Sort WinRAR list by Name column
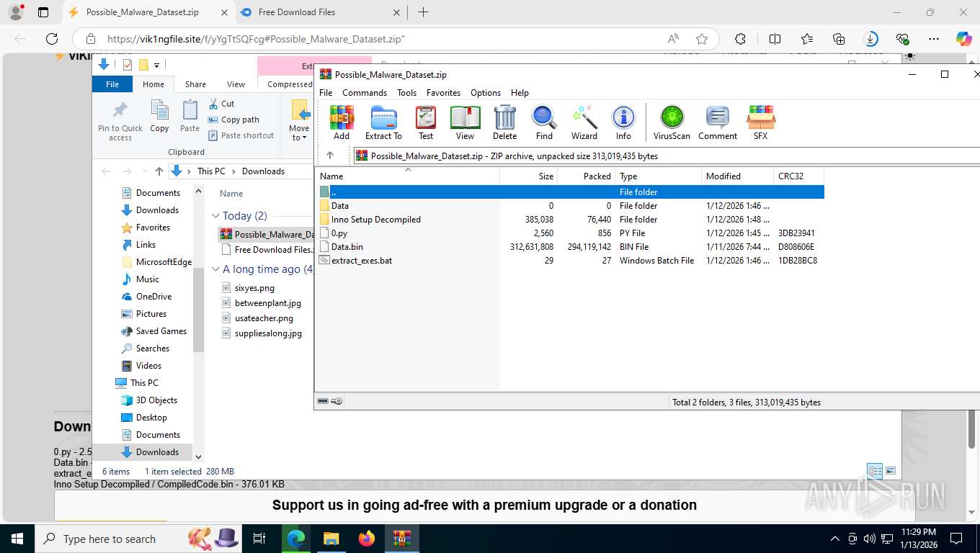The image size is (980, 553). pyautogui.click(x=407, y=176)
